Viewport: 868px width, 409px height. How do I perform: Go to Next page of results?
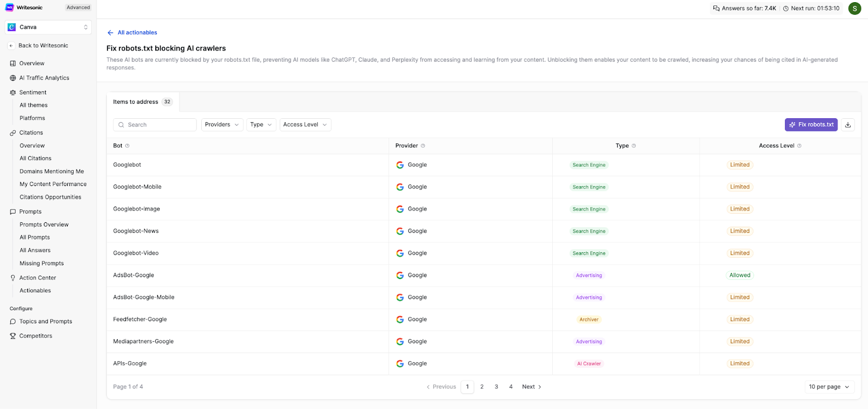(x=532, y=387)
